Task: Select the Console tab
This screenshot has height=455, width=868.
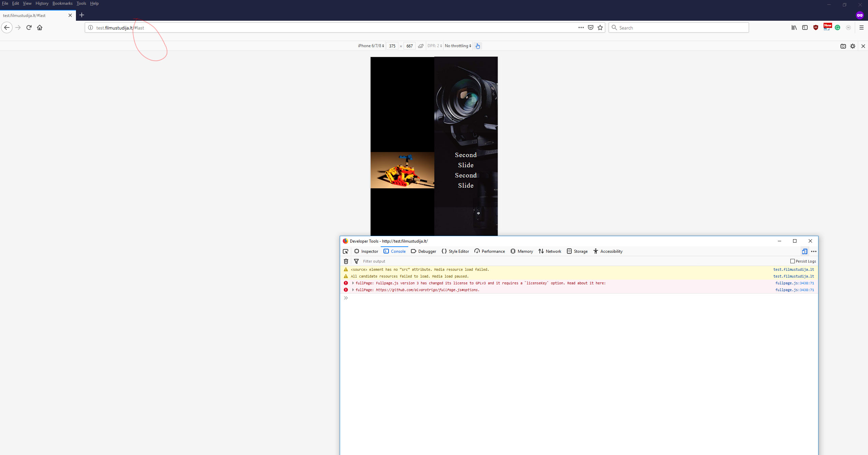Action: point(395,251)
